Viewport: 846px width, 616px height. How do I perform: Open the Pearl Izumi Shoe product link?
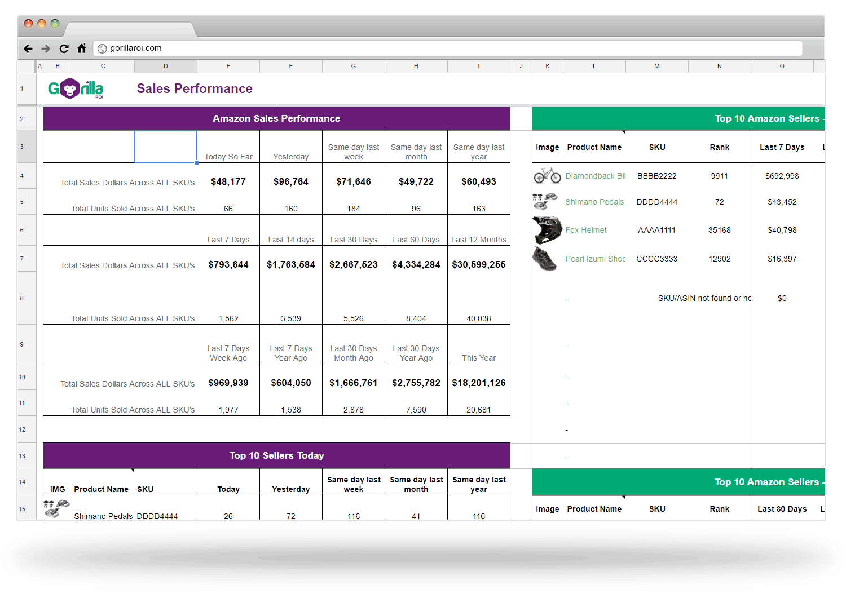(x=596, y=259)
